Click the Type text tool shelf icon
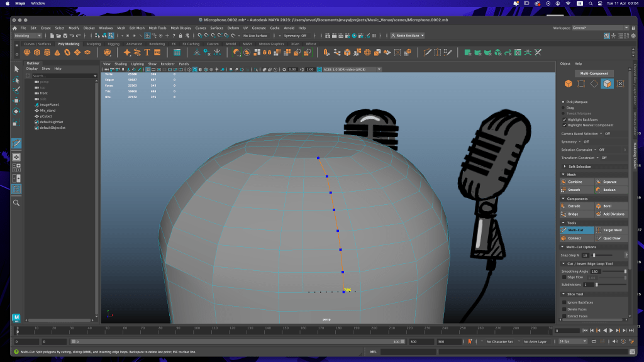Screen dimensions: 644x362 coord(147,53)
